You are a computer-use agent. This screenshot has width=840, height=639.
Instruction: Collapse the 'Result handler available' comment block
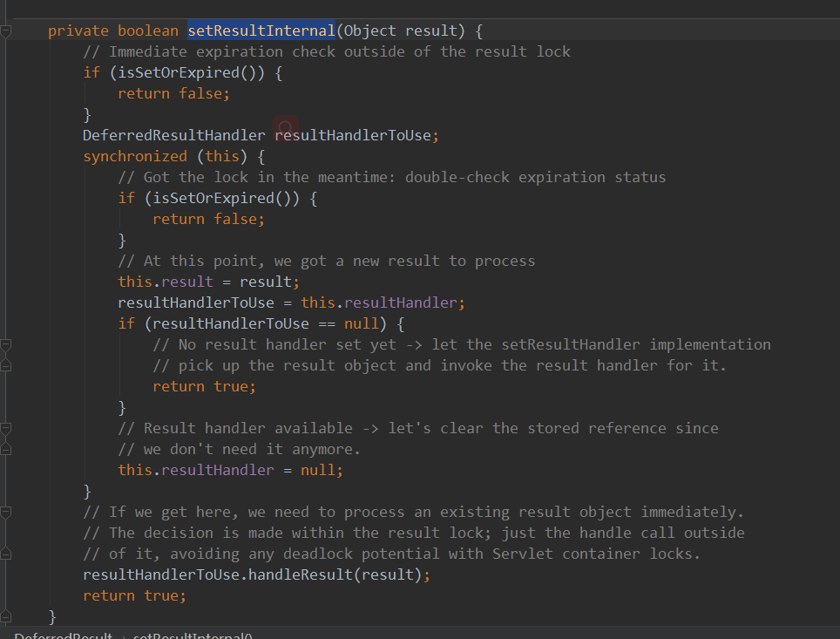[x=6, y=429]
